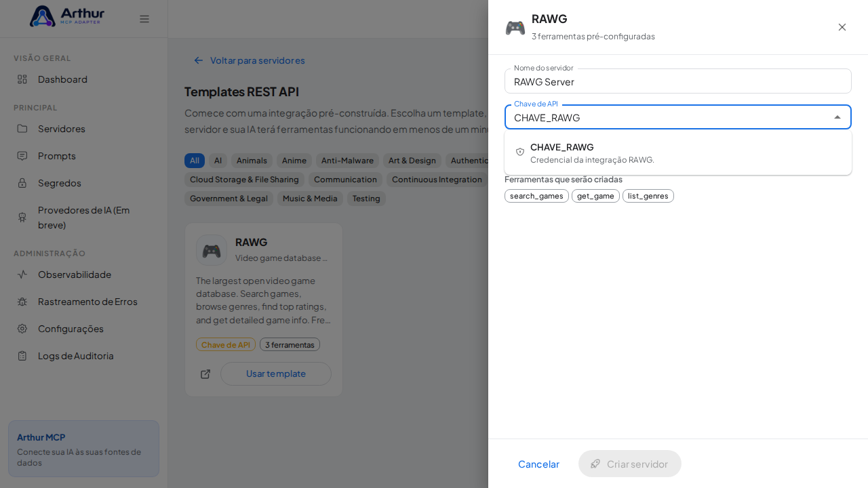Click the Criar servidor button
Image resolution: width=868 pixels, height=488 pixels.
click(630, 464)
